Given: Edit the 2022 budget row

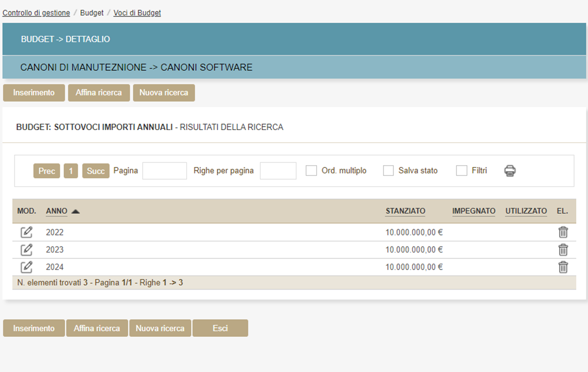Looking at the screenshot, I should click(x=26, y=232).
